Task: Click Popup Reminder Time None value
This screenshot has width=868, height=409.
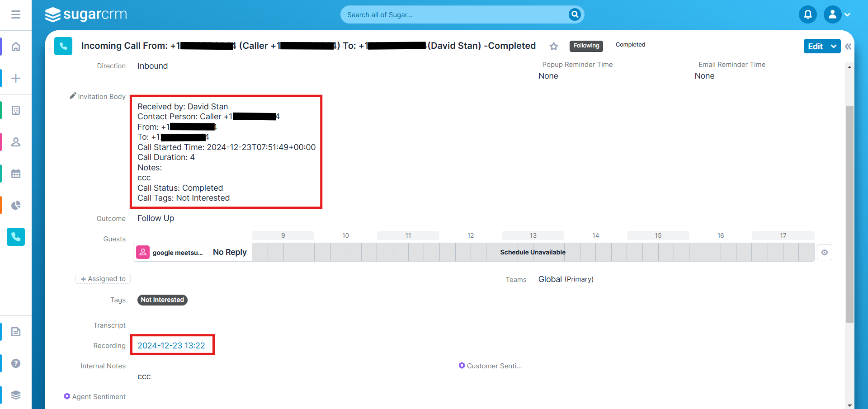Action: click(548, 76)
